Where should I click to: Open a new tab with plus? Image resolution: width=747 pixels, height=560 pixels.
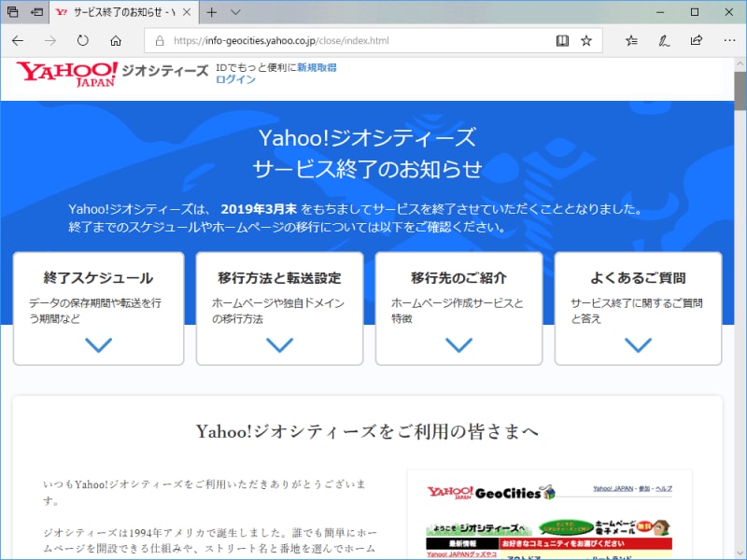tap(212, 12)
